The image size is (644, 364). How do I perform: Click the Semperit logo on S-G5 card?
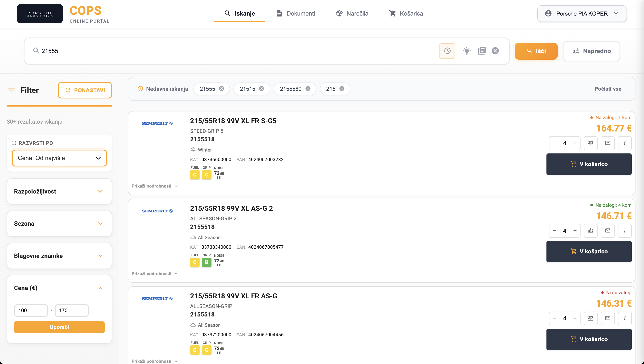tap(157, 123)
